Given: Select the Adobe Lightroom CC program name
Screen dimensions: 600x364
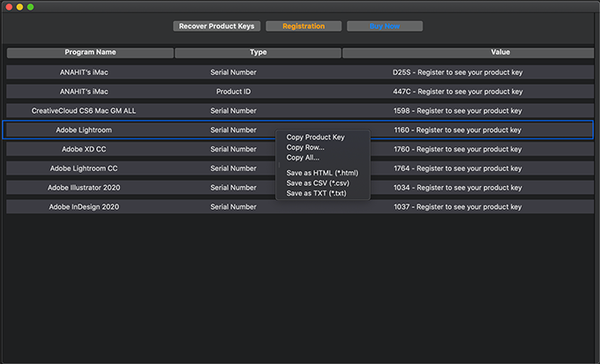Looking at the screenshot, I should point(84,168).
